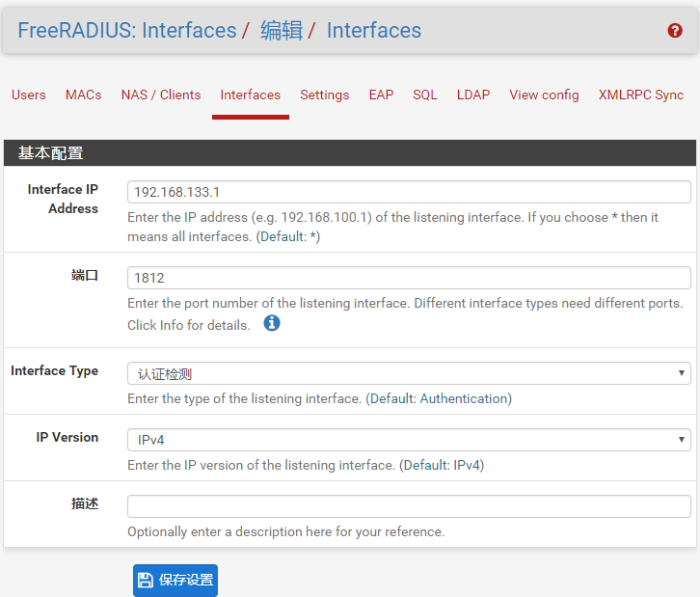Click the 保存设置 save button
700x597 pixels.
[175, 580]
